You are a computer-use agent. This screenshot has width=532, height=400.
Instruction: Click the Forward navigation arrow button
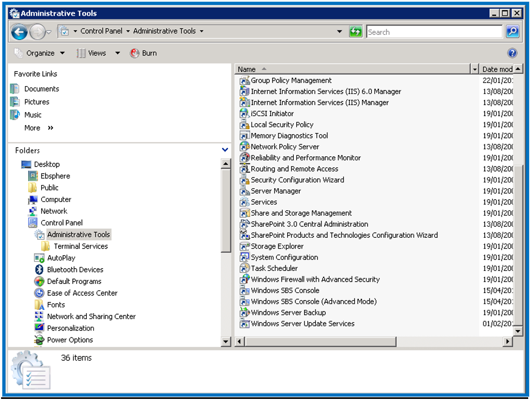(37, 32)
